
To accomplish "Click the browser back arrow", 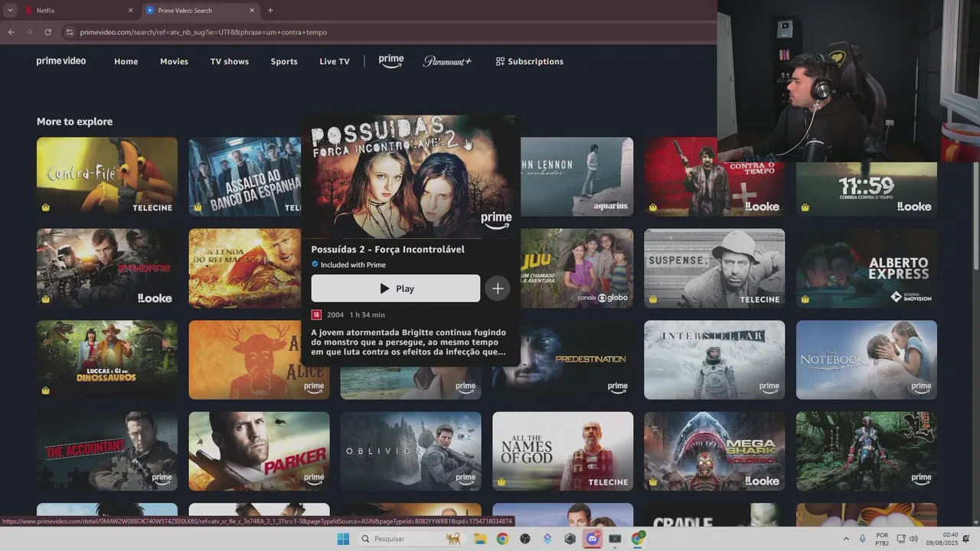I will click(11, 32).
